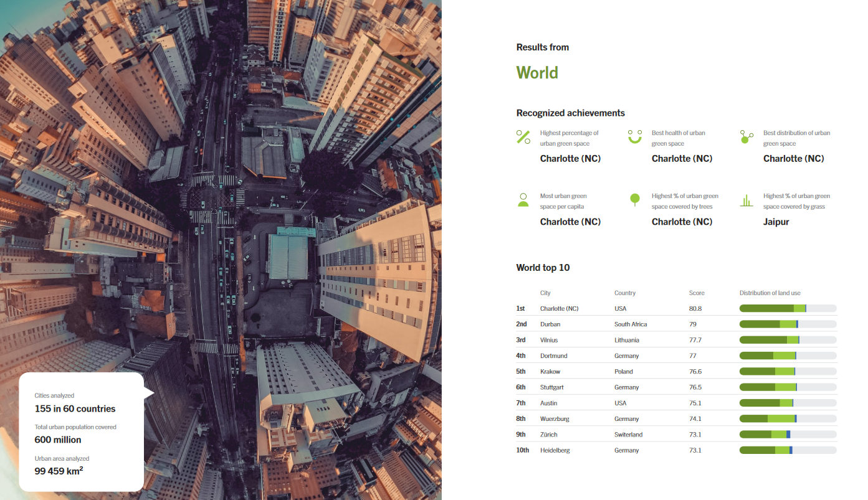Click the City column header

[x=545, y=293]
